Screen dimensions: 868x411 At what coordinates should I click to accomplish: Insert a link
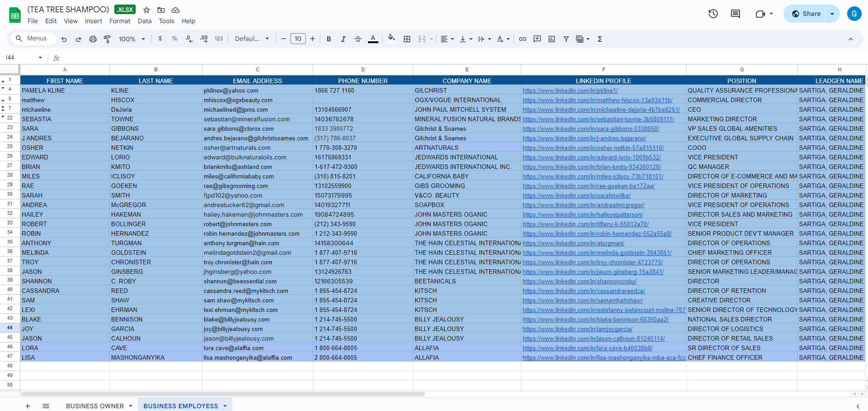coord(523,39)
